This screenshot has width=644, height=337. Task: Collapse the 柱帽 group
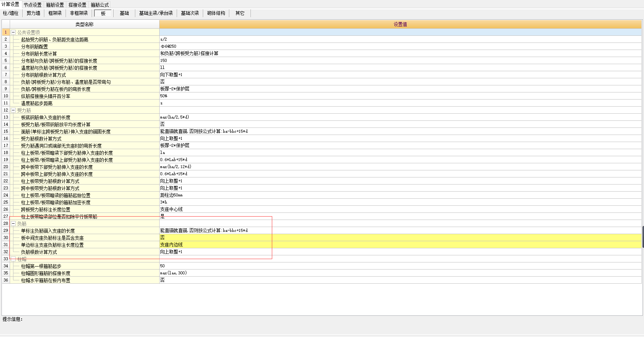pyautogui.click(x=13, y=259)
